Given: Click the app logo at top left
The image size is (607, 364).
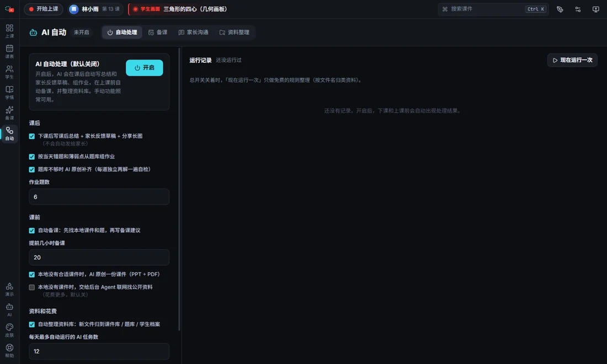Looking at the screenshot, I should [x=9, y=9].
